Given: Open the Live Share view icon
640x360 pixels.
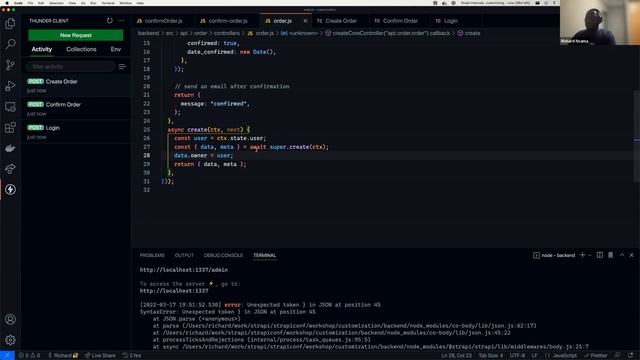Looking at the screenshot, I should click(x=10, y=169).
